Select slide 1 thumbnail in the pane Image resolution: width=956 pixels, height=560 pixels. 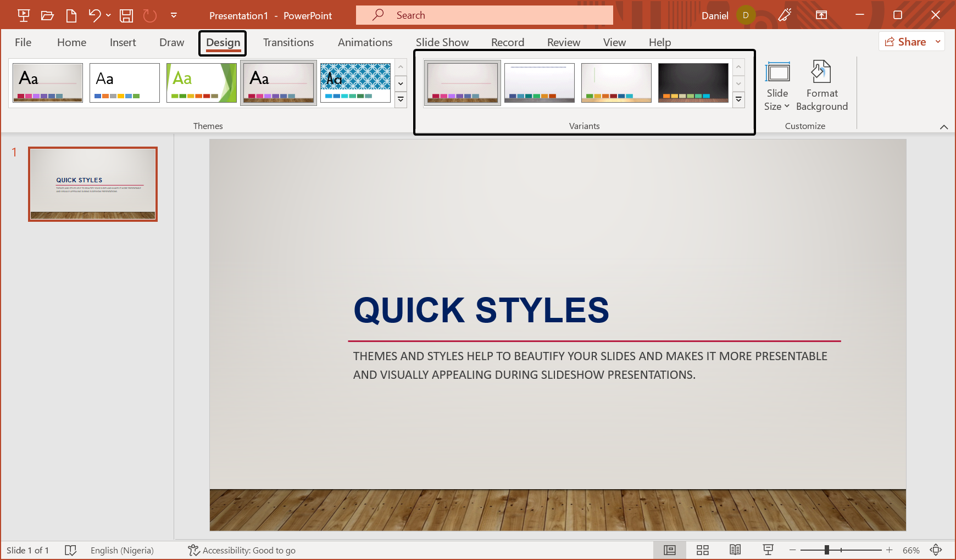click(x=92, y=183)
